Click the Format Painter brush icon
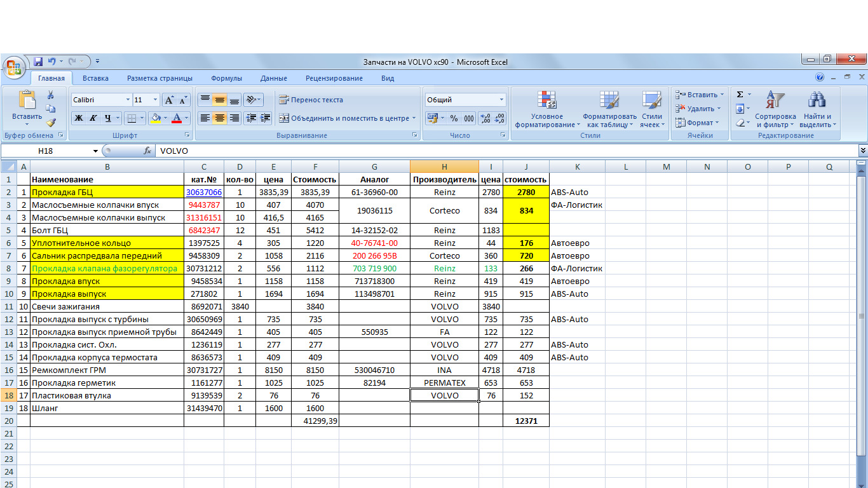This screenshot has height=488, width=868. click(x=51, y=123)
